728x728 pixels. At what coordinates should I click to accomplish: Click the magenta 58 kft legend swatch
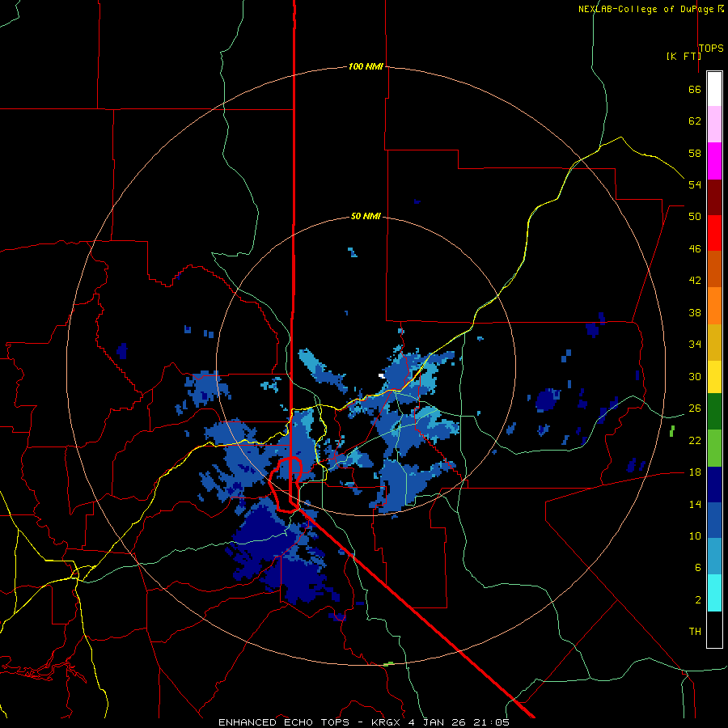pos(714,161)
